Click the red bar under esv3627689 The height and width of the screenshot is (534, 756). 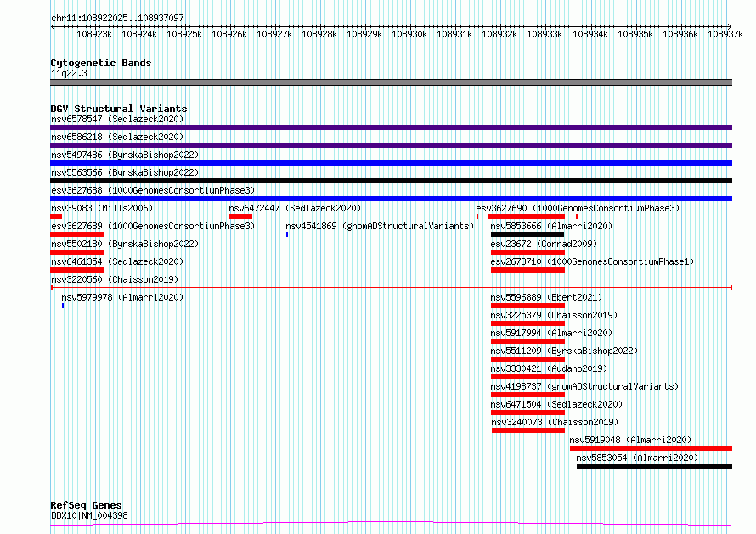click(77, 234)
